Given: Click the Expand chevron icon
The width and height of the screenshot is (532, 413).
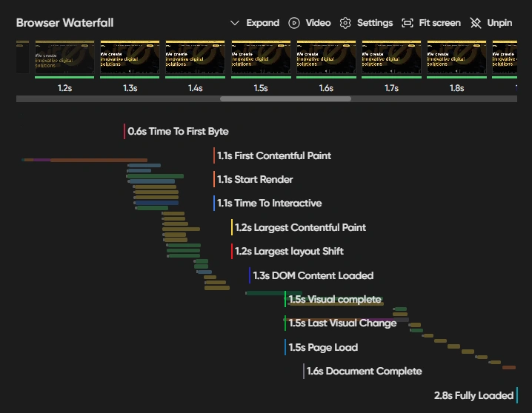Looking at the screenshot, I should [234, 23].
